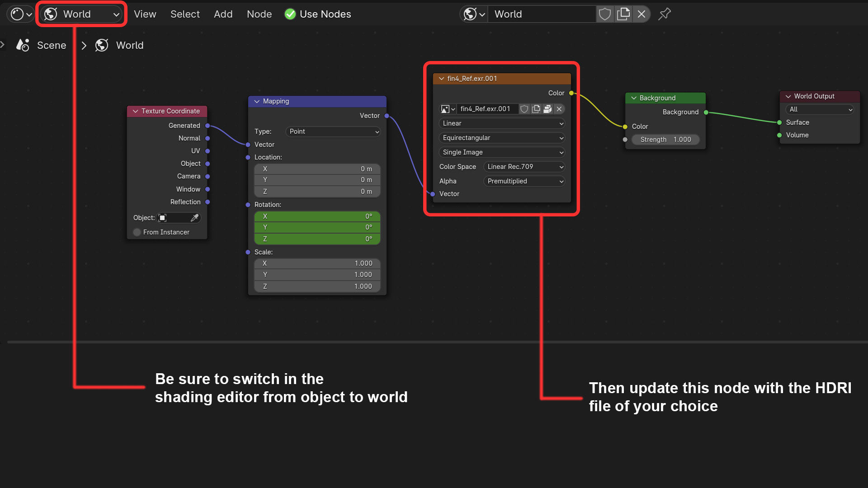The height and width of the screenshot is (488, 868).
Task: Click the pin node tree icon
Action: tap(664, 14)
